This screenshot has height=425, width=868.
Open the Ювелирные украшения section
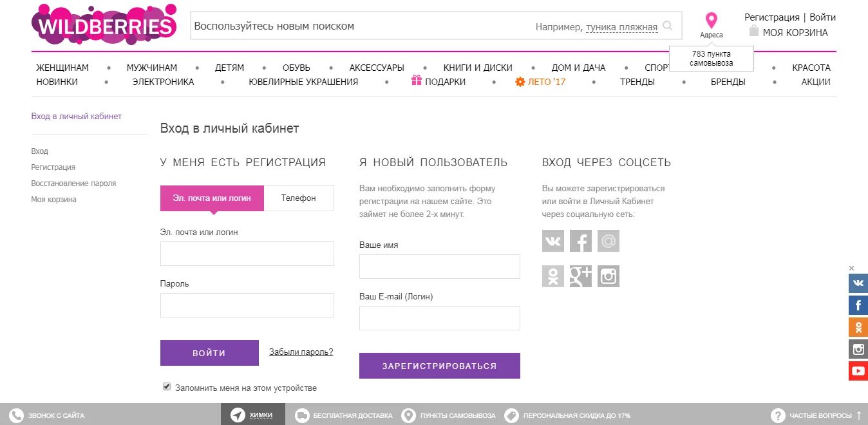tap(303, 82)
